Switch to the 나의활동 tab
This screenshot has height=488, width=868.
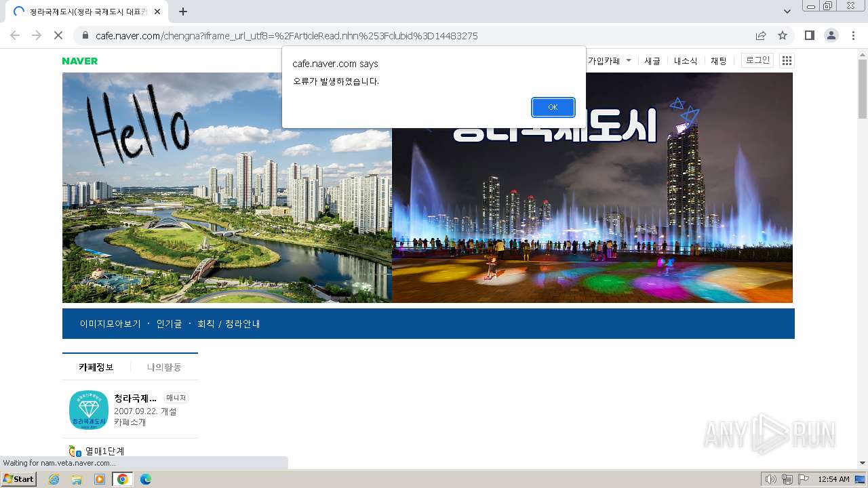(x=164, y=367)
